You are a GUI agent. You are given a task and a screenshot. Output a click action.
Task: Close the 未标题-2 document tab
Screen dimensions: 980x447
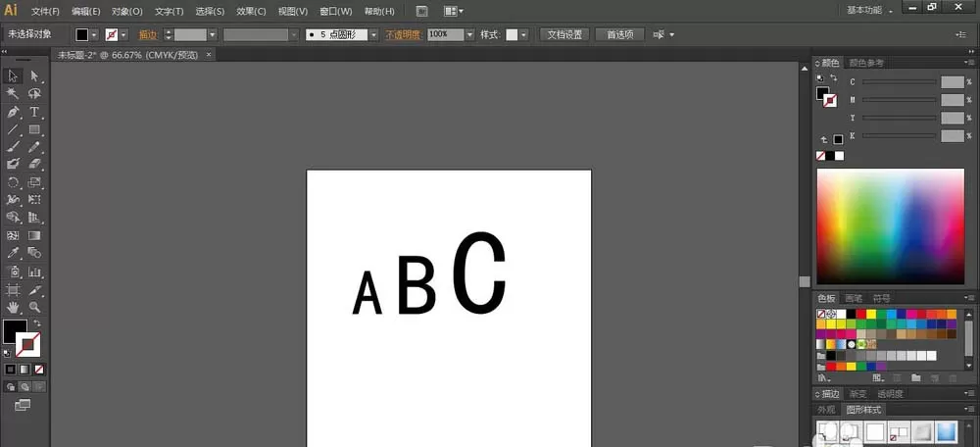point(209,55)
